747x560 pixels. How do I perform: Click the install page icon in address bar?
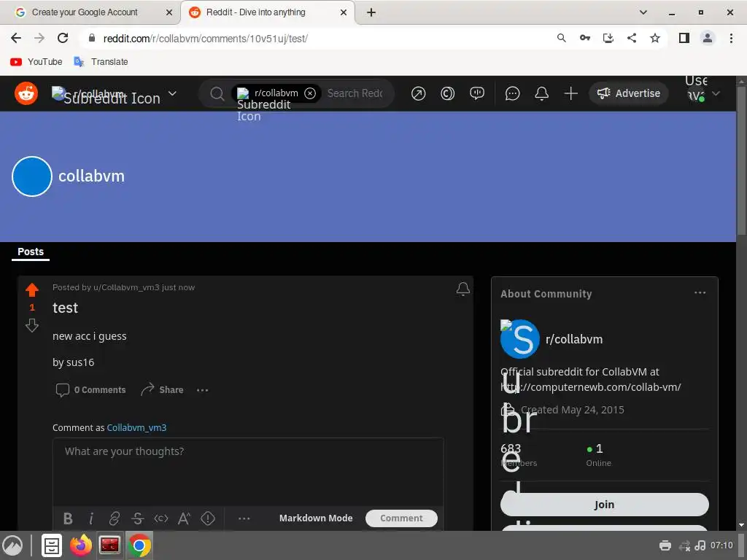(608, 38)
